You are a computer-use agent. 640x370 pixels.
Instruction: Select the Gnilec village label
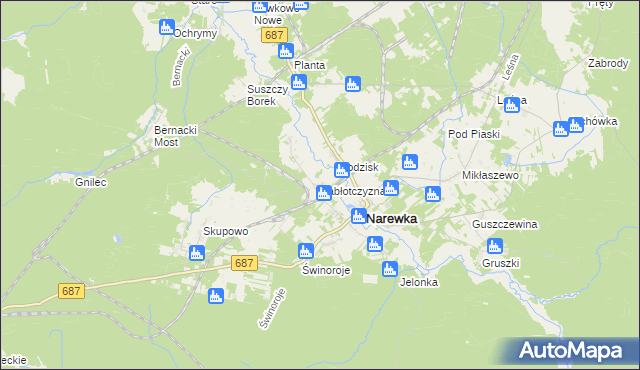(x=91, y=182)
